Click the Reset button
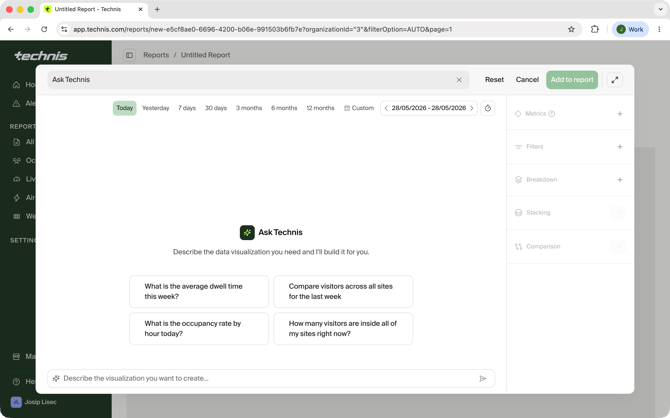This screenshot has width=670, height=418. coord(494,80)
